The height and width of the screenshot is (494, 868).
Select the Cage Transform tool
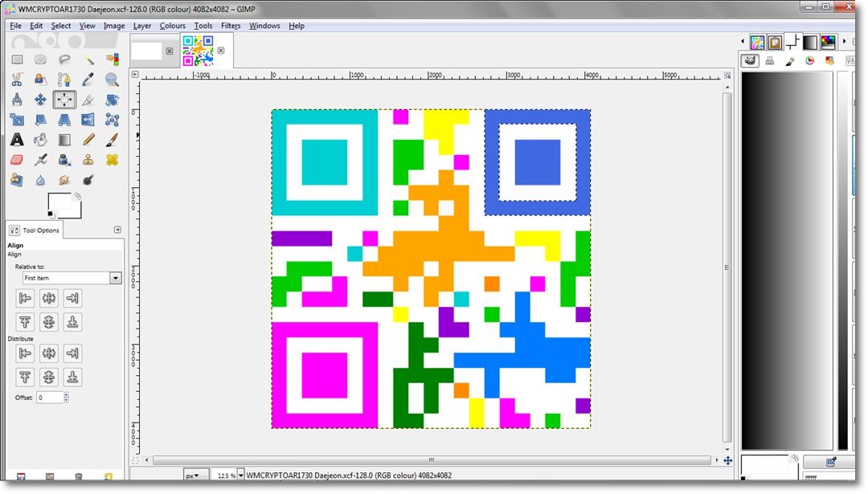112,120
